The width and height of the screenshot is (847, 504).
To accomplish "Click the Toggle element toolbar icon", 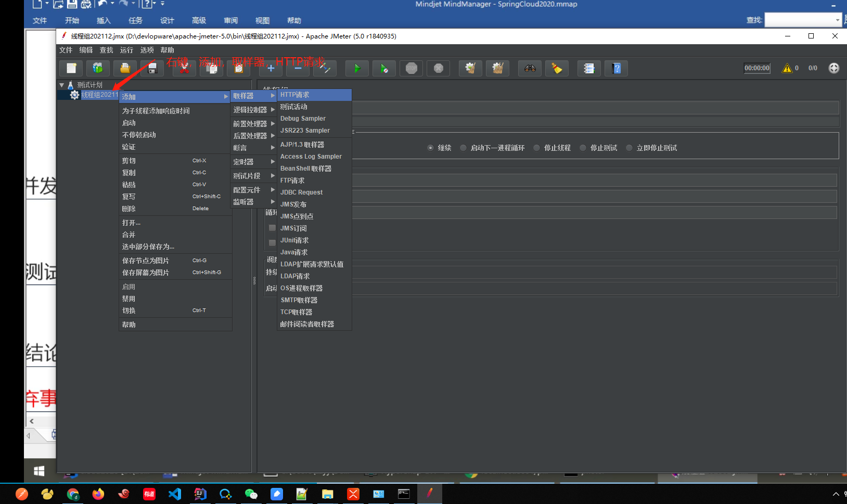I will click(325, 68).
